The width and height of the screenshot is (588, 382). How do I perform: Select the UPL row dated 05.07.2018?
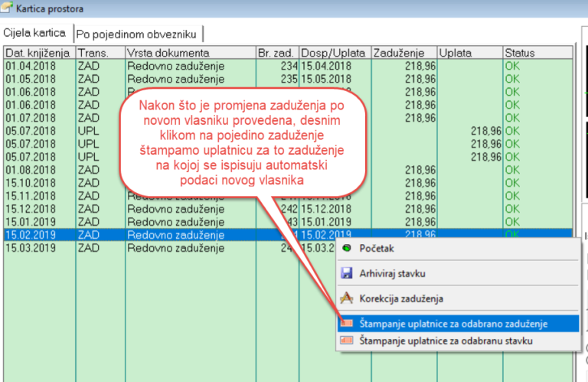31,131
